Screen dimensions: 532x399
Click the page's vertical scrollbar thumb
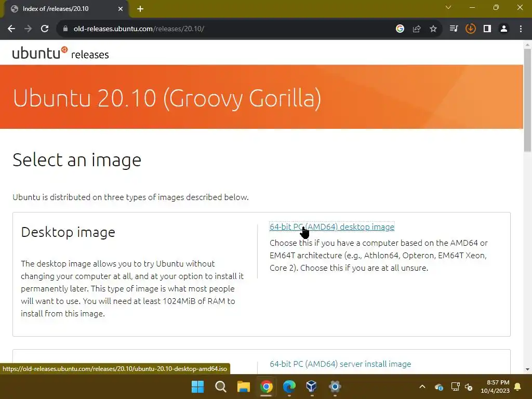pos(527,100)
